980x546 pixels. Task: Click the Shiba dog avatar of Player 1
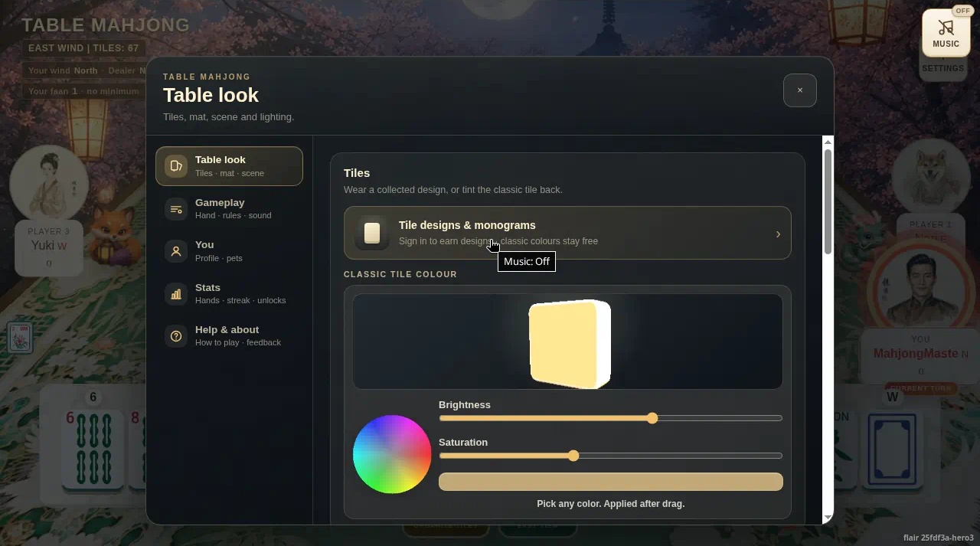(x=931, y=178)
